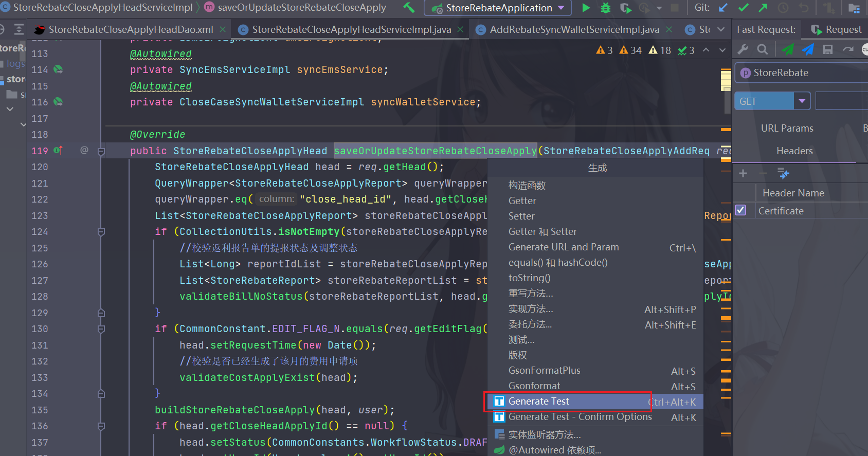This screenshot has height=456, width=868.
Task: Save request with floppy disk icon
Action: click(828, 49)
